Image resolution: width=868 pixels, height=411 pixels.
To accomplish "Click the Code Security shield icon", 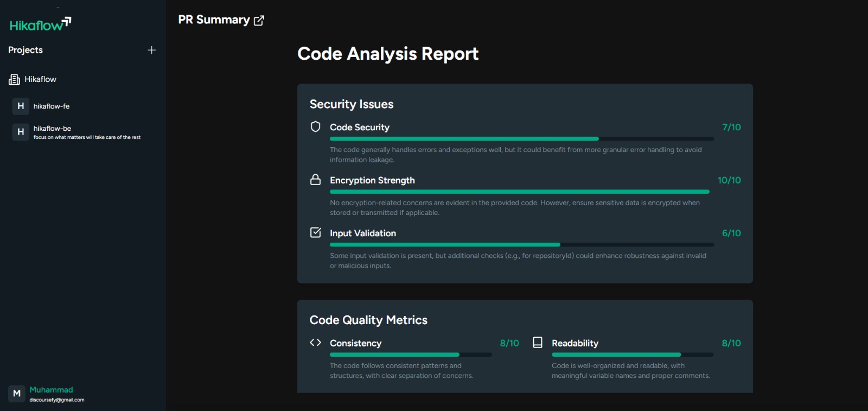I will point(315,127).
